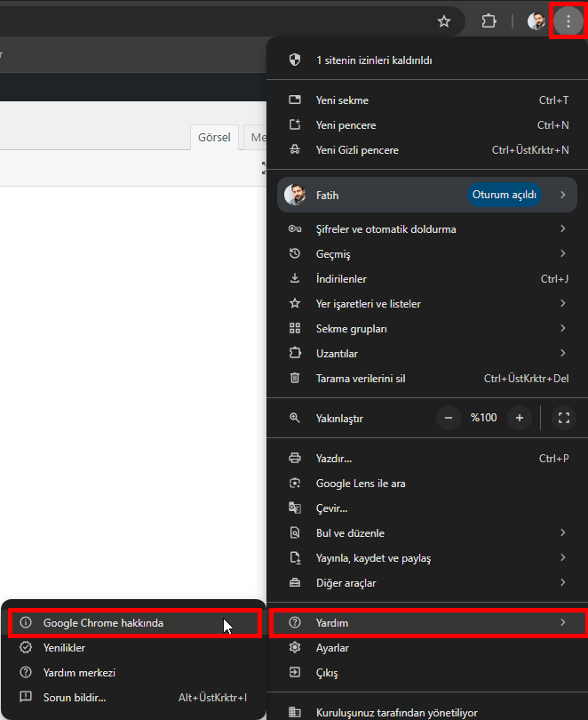
Task: Click the three-dot Chrome menu button
Action: 568,21
